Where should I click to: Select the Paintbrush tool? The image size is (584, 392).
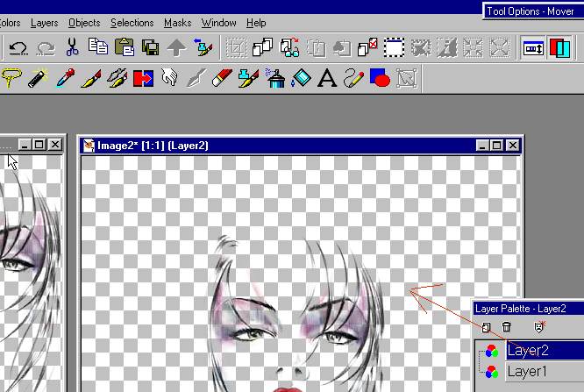(x=91, y=78)
